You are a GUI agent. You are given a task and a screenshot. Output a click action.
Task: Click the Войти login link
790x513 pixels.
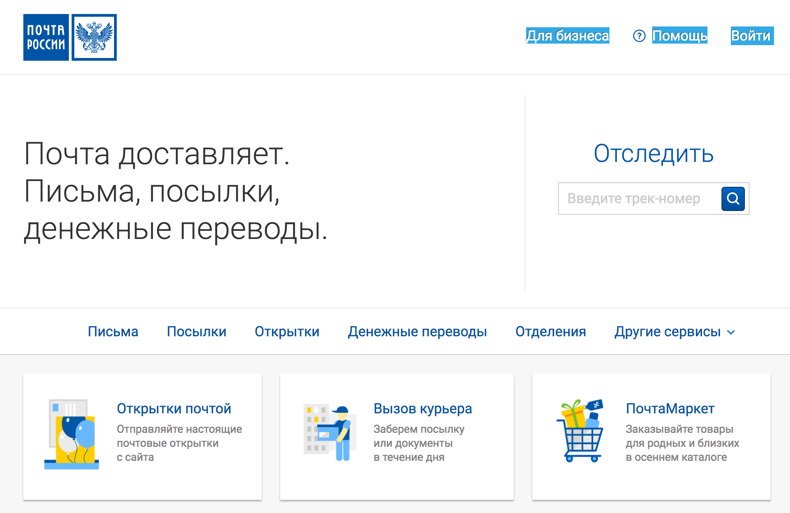tap(751, 36)
